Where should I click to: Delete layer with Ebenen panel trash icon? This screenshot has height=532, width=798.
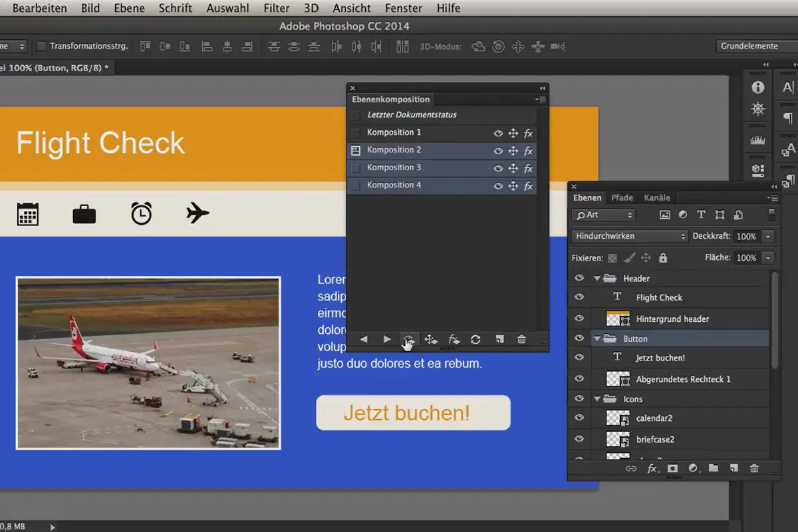coord(754,468)
